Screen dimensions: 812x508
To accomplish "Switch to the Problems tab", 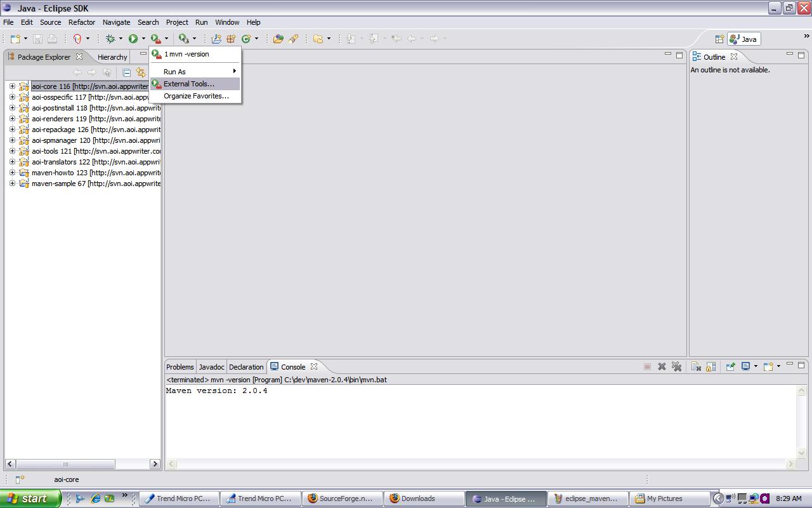I will tap(180, 367).
